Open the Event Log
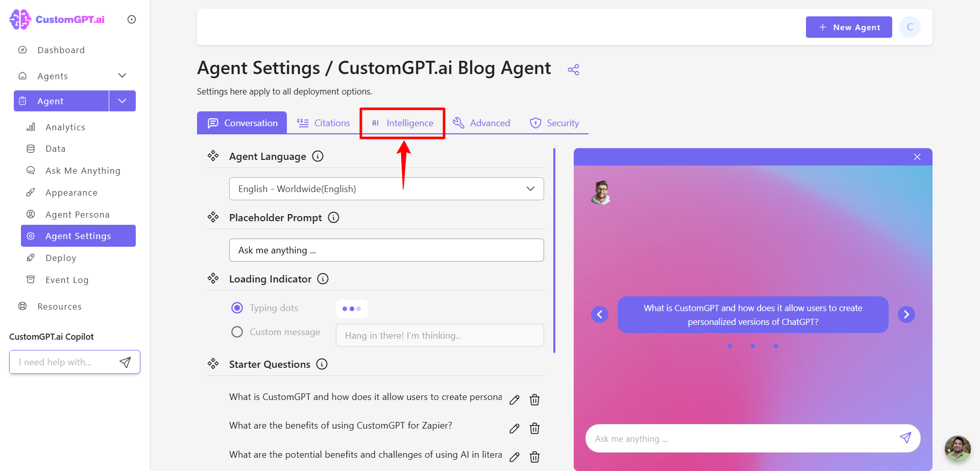Image resolution: width=980 pixels, height=471 pixels. (67, 280)
